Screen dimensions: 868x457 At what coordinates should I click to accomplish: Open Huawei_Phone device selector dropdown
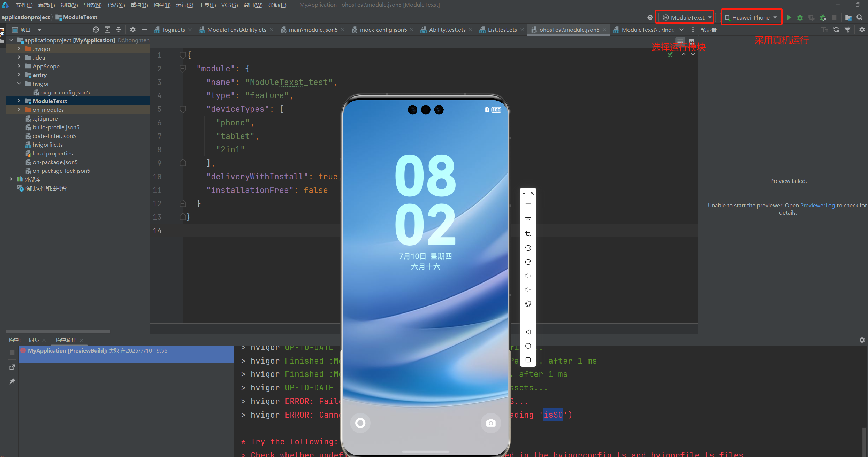tap(751, 17)
